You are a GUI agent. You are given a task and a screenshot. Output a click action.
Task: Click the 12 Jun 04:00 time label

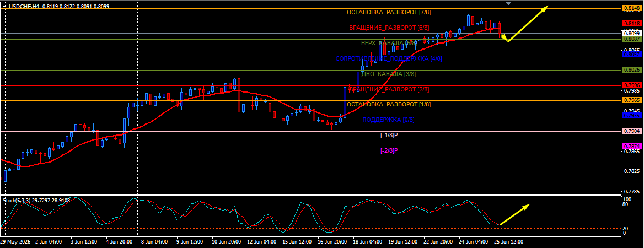[261, 242]
